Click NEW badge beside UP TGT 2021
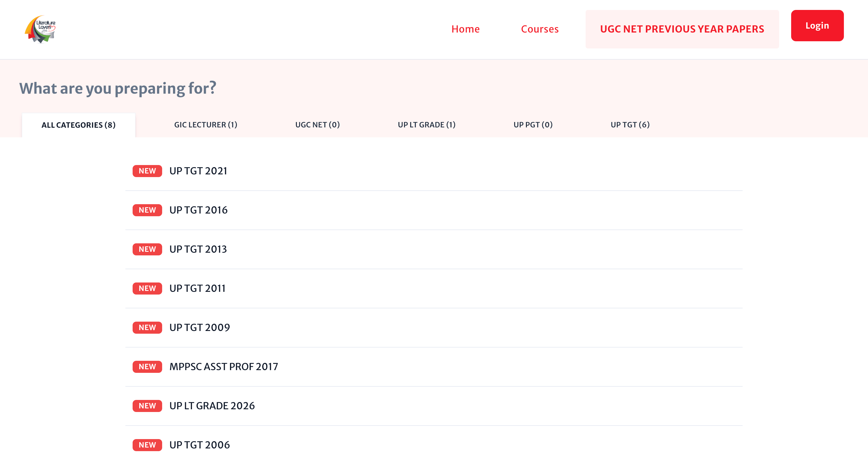868x468 pixels. coord(147,171)
